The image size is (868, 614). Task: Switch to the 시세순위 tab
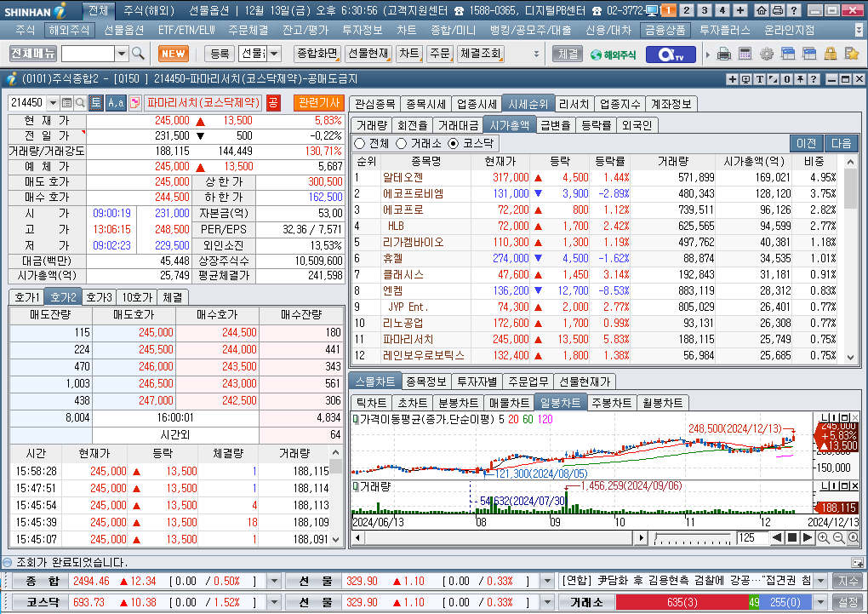528,104
